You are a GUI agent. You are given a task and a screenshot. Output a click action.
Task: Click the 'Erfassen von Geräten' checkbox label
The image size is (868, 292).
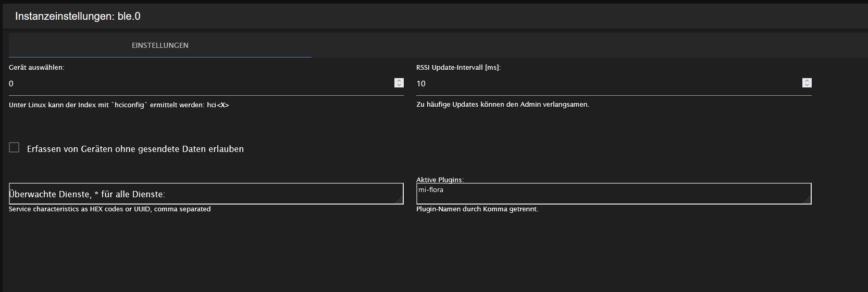[x=135, y=149]
